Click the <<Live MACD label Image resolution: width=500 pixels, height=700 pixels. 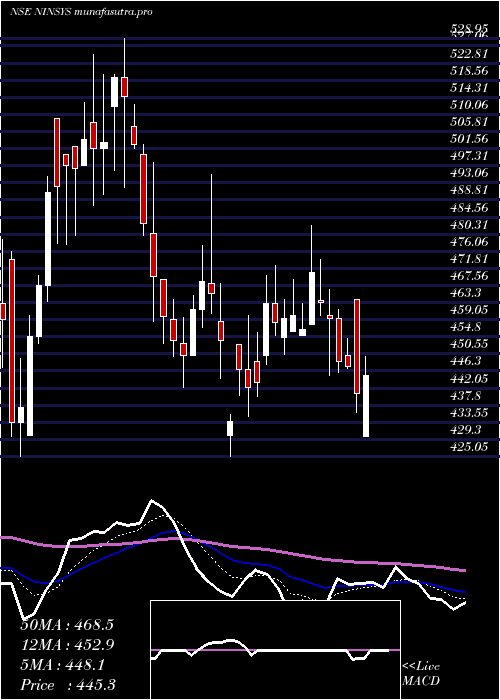[421, 674]
